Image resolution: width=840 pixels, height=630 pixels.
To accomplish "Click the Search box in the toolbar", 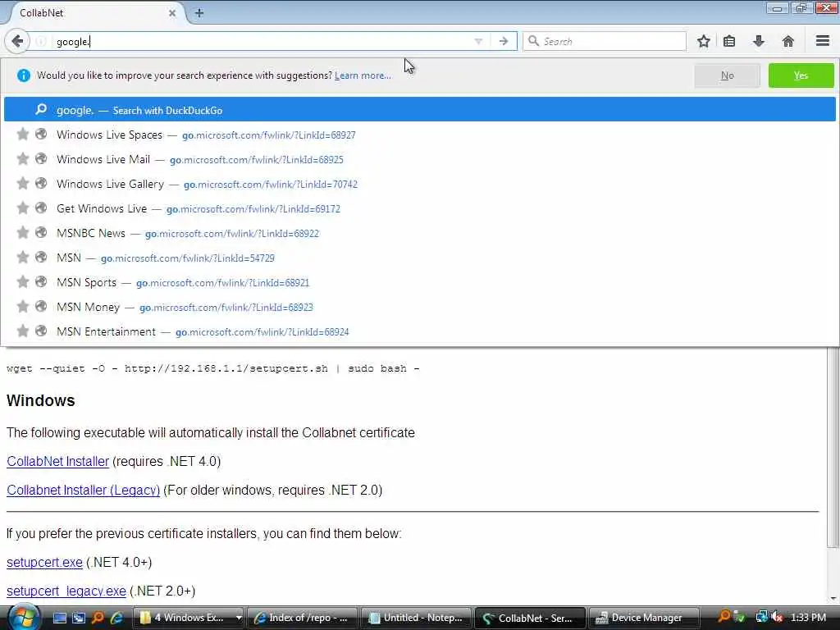I will [605, 41].
